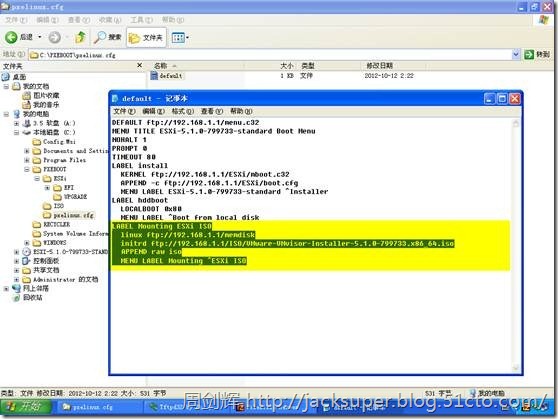
Task: Select ESXI-5.1.0-799733 CD drive icon
Action: [x=26, y=252]
